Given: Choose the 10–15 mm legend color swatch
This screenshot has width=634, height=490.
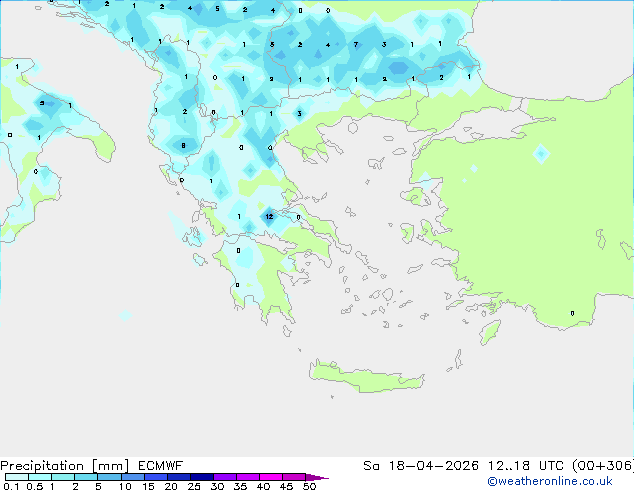Looking at the screenshot, I should click(133, 477).
